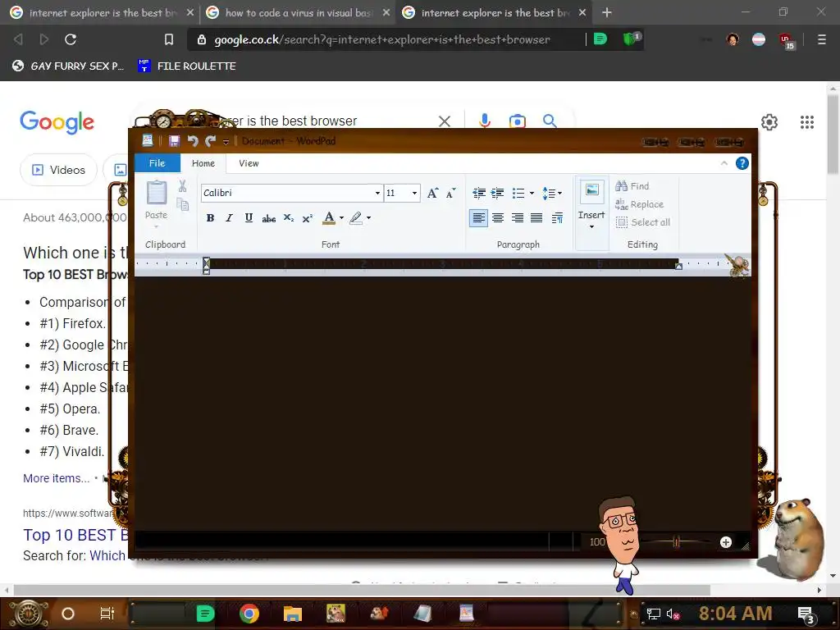Apply the text color button
840x630 pixels.
click(x=329, y=218)
